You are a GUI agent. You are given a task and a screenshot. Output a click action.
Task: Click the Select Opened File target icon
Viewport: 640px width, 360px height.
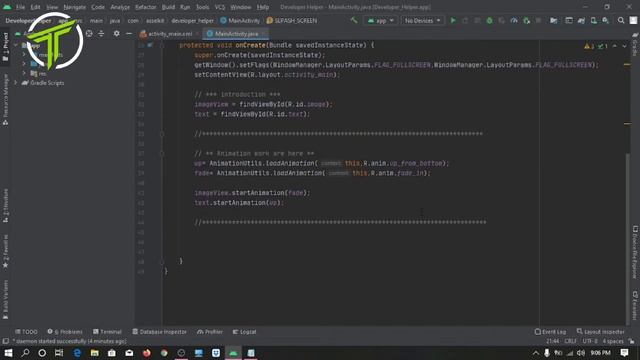(x=89, y=33)
